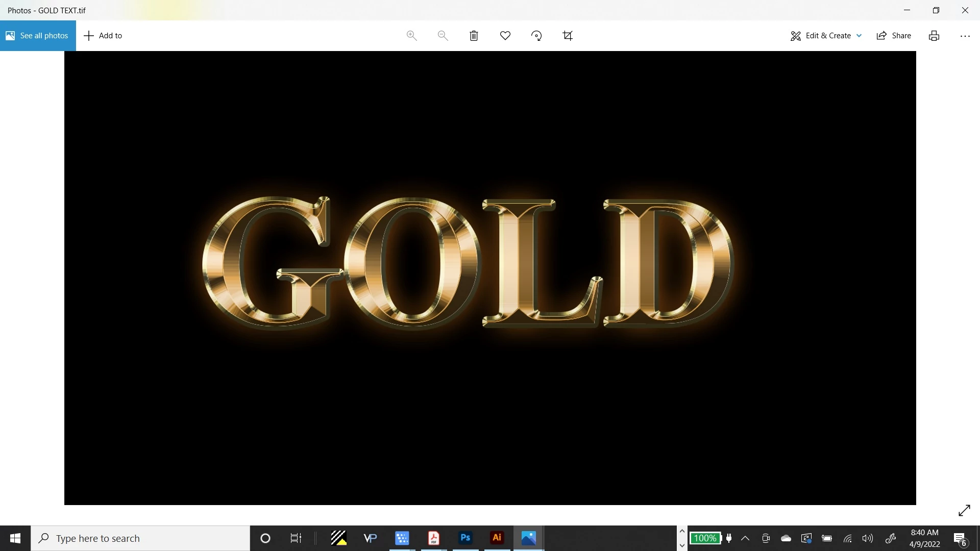Screen dimensions: 980x551
Task: Show hidden system tray icons chevron
Action: click(x=745, y=538)
